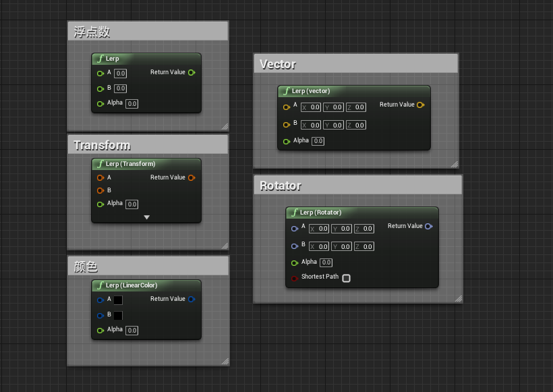This screenshot has width=553, height=392.
Task: Enable the Shortest Path checkbox on Lerp (Rotator)
Action: [346, 278]
